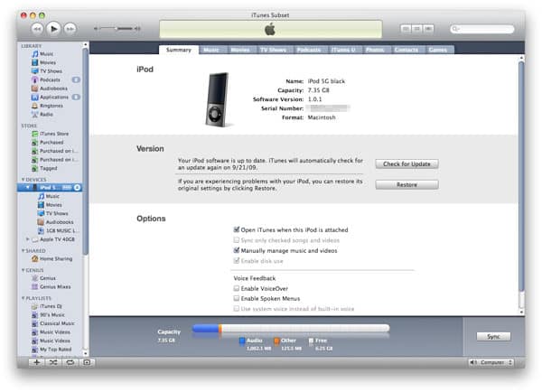Viewport: 542px width, 392px height.
Task: Toggle Open iTunes when iPod attached
Action: tap(237, 229)
